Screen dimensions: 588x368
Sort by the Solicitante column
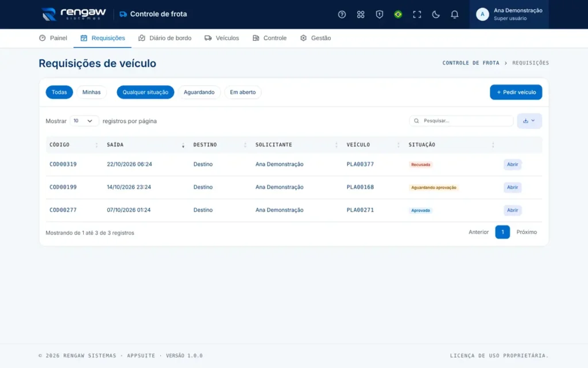coord(297,144)
